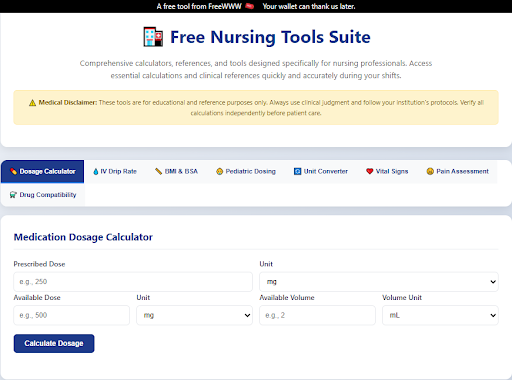This screenshot has height=380, width=512.
Task: Click the 'Medication Dosage Calculator' heading
Action: (83, 237)
